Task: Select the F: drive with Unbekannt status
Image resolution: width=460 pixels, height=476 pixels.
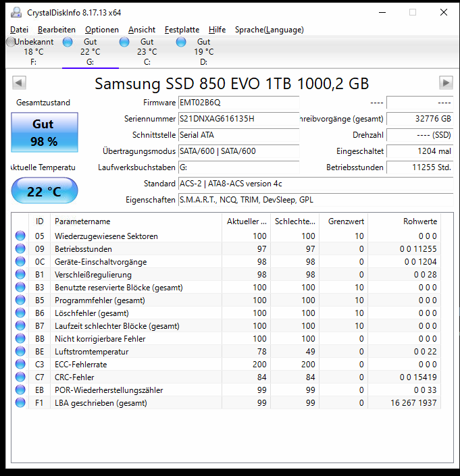Action: 33,51
